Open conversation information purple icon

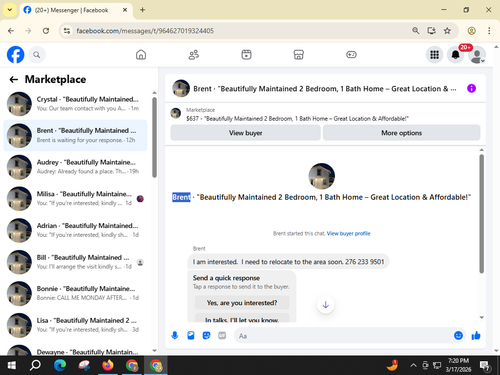pos(471,88)
